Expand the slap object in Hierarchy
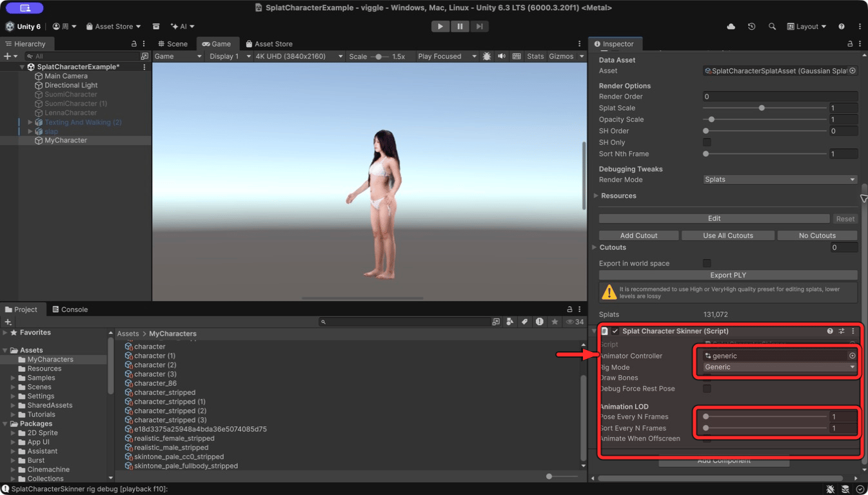 tap(30, 131)
